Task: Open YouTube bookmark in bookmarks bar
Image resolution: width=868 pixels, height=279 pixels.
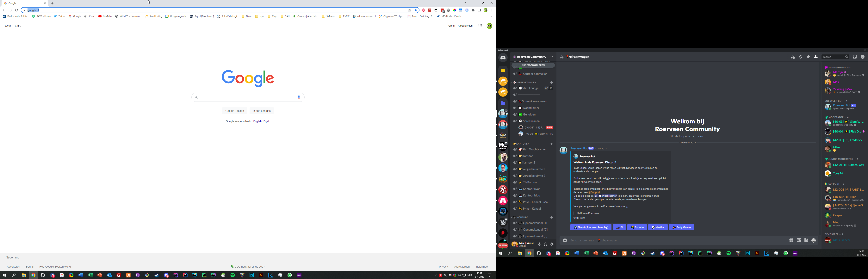Action: [x=105, y=16]
